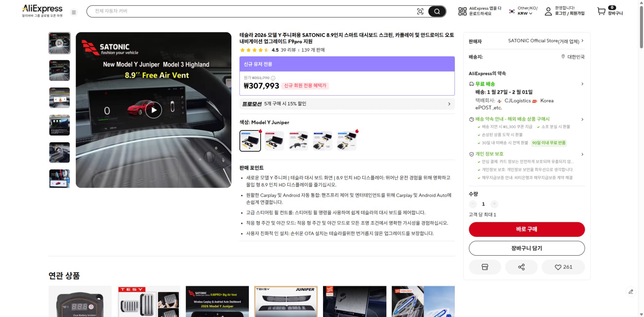The height and width of the screenshot is (317, 644).
Task: Toggle the wishlist heart showing 261
Action: point(563,267)
